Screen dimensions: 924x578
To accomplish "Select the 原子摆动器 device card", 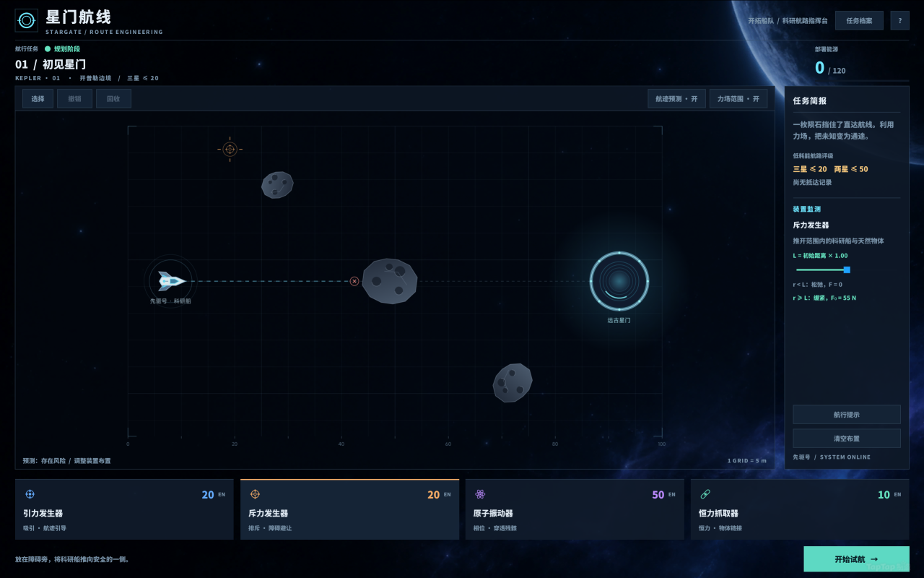I will [x=575, y=509].
